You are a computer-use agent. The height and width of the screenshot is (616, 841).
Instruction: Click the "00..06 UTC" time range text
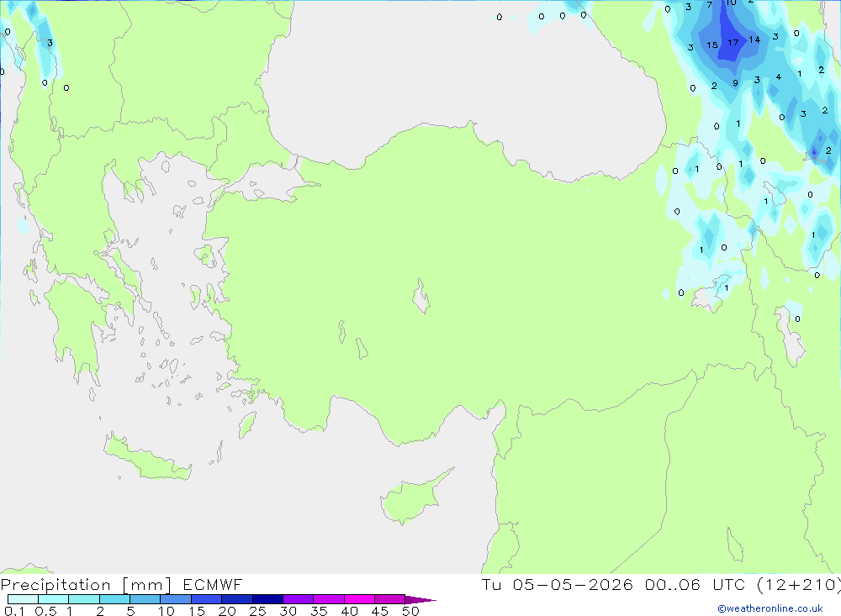pyautogui.click(x=696, y=584)
